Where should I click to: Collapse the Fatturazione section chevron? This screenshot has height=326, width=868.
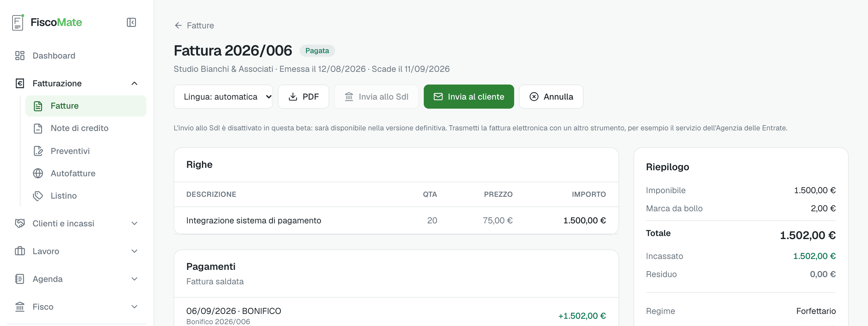[134, 83]
